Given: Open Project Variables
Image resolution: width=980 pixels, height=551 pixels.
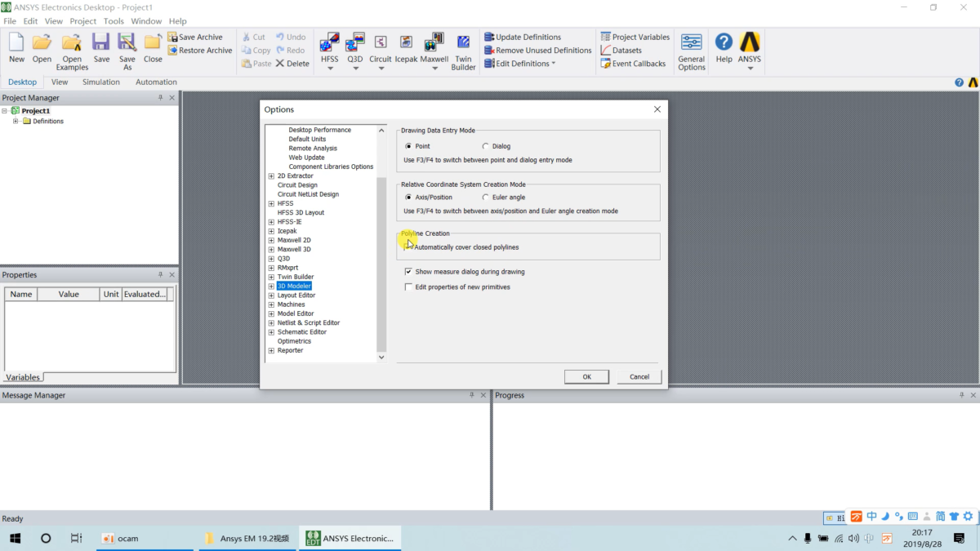Looking at the screenshot, I should (x=635, y=37).
